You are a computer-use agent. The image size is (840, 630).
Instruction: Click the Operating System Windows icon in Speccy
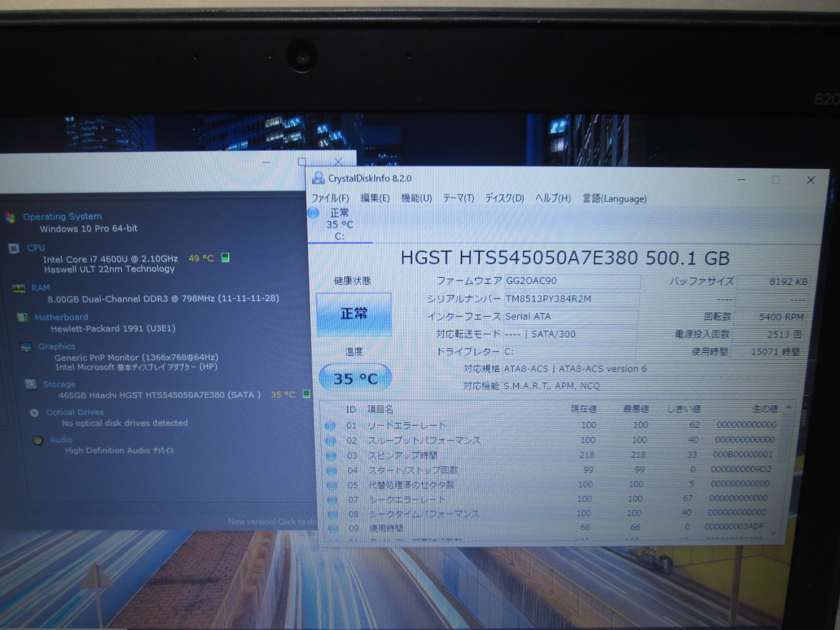[x=9, y=217]
